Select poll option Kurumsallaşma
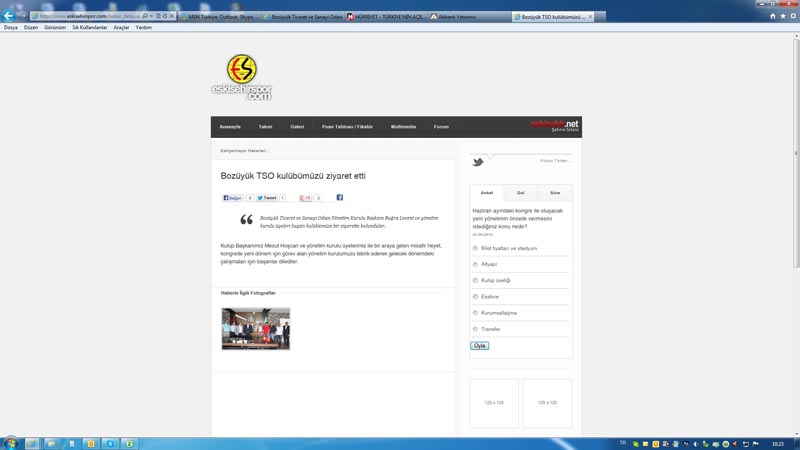The width and height of the screenshot is (800, 450). [475, 313]
